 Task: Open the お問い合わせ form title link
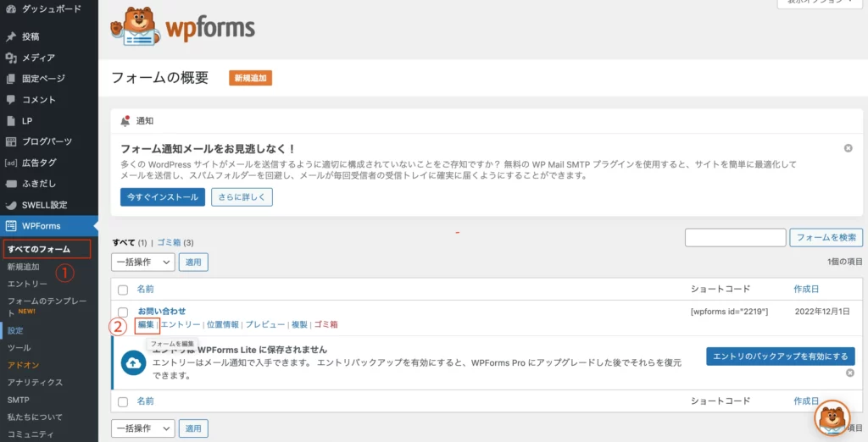pos(162,311)
